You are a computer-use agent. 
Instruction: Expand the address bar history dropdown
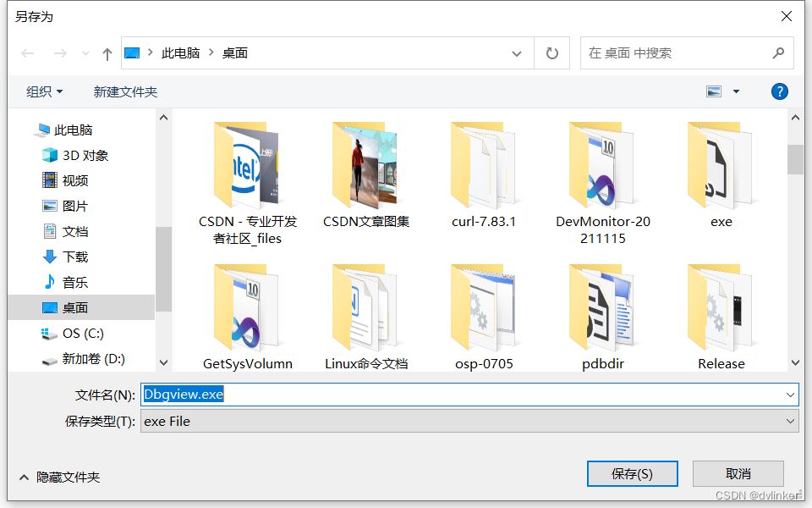[x=517, y=53]
